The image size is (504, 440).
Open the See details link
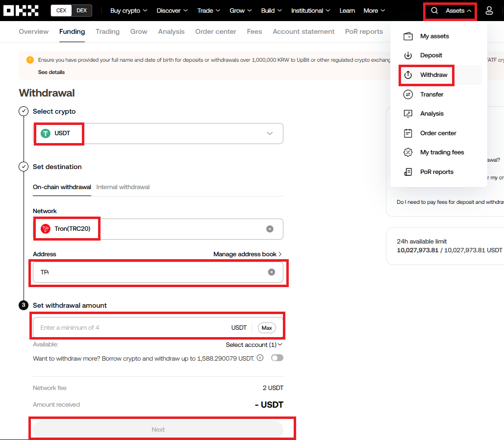click(x=51, y=72)
